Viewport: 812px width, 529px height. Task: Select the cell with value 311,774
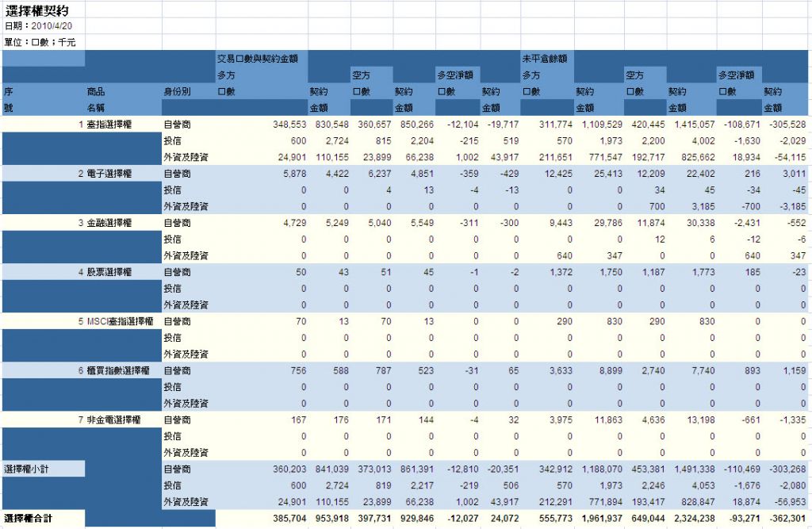click(x=556, y=125)
